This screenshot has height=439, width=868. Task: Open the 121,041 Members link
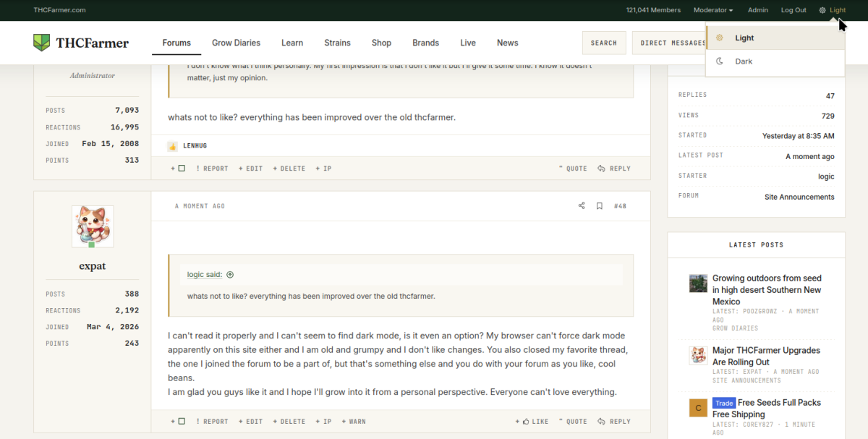click(x=653, y=10)
